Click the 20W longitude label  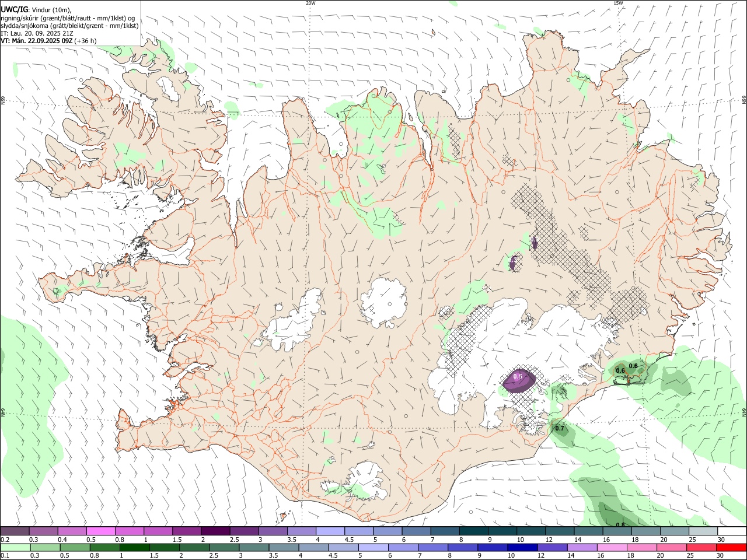pos(310,3)
